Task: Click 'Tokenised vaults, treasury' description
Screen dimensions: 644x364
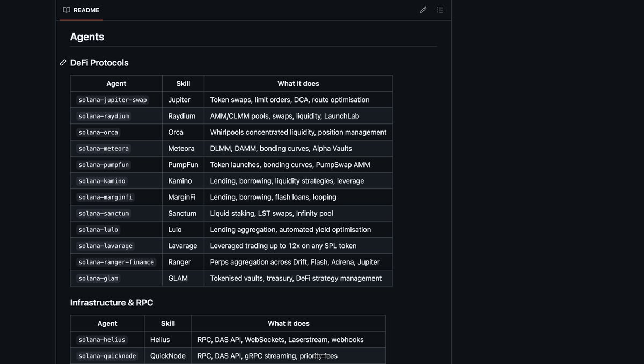Action: click(296, 278)
